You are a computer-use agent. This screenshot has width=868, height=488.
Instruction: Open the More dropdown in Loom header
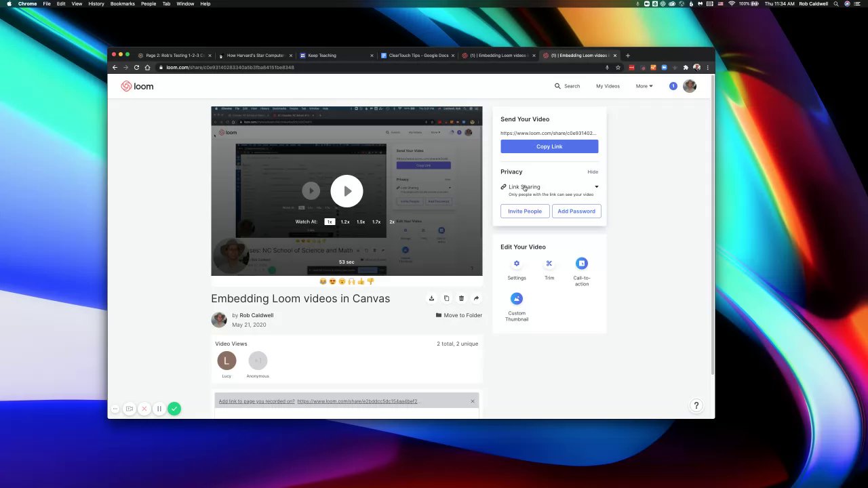(x=644, y=86)
